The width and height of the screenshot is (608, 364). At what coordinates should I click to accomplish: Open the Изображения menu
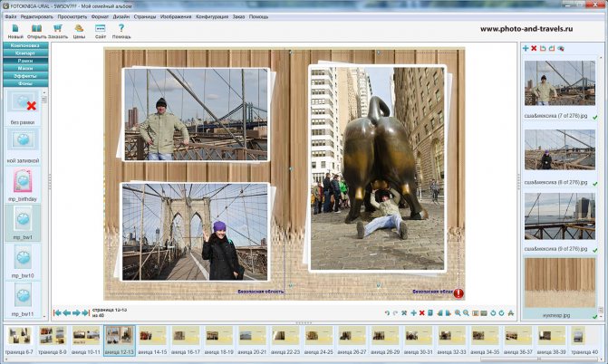174,16
